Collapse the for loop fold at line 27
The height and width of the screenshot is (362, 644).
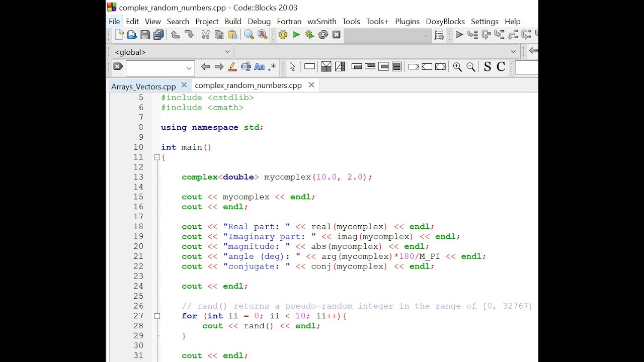[157, 316]
